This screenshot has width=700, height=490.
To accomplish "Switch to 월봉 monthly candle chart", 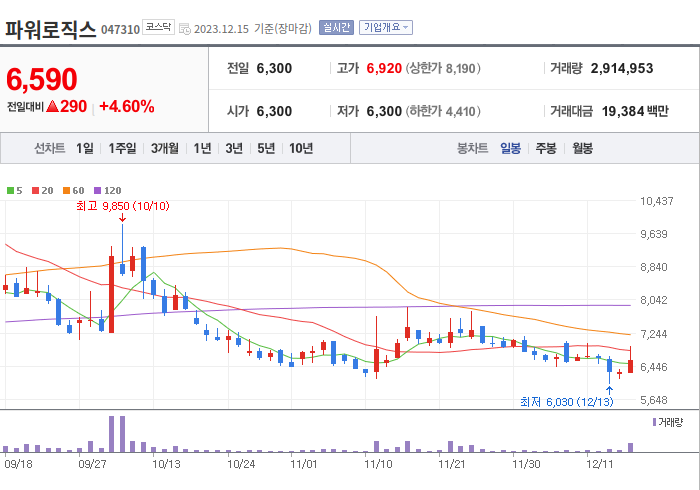I will coord(583,148).
